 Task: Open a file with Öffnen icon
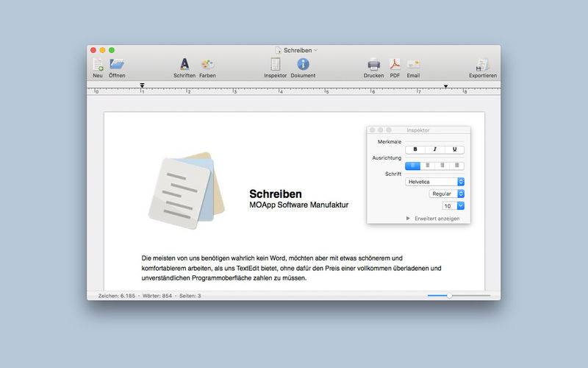click(x=117, y=65)
